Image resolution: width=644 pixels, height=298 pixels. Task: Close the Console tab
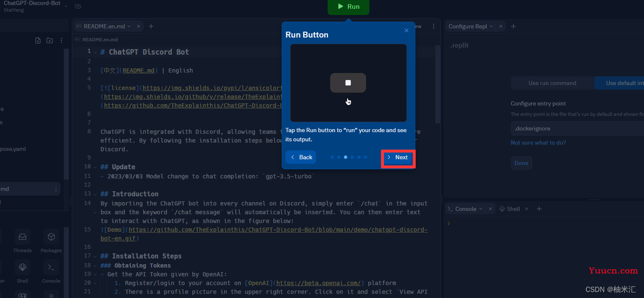tap(491, 209)
